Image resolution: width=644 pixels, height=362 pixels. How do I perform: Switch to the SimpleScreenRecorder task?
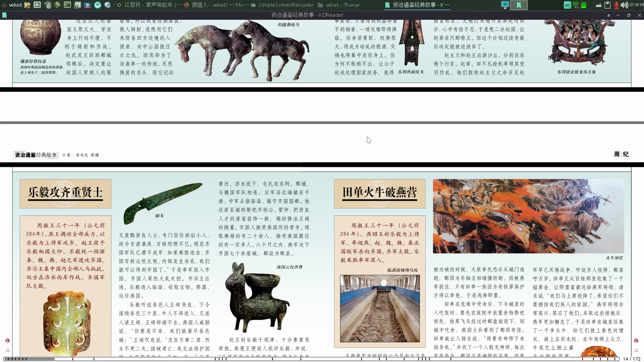(282, 5)
